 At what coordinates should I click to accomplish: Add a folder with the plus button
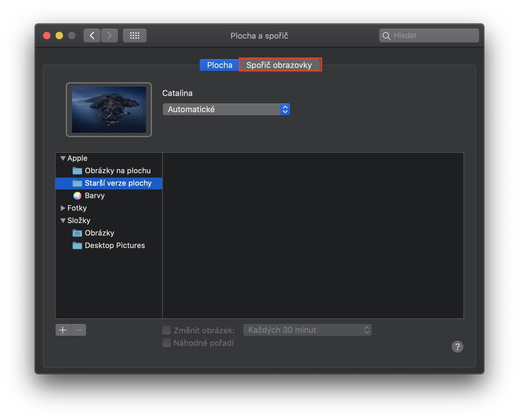(63, 330)
